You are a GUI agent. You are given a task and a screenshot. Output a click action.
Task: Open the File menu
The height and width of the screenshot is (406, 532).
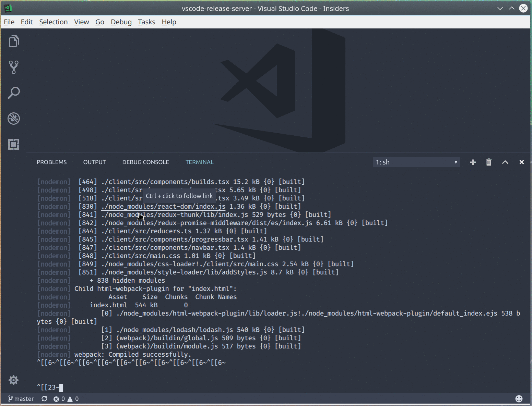tap(9, 22)
